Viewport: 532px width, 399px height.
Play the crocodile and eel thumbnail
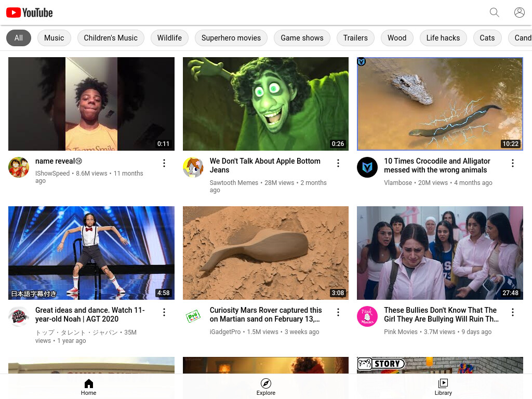pyautogui.click(x=440, y=104)
